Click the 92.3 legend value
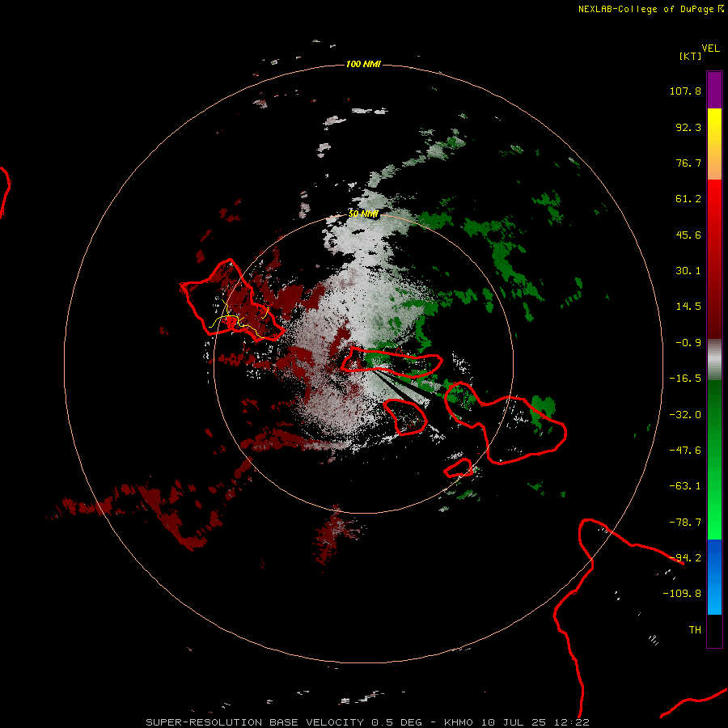This screenshot has height=728, width=728. pos(688,127)
